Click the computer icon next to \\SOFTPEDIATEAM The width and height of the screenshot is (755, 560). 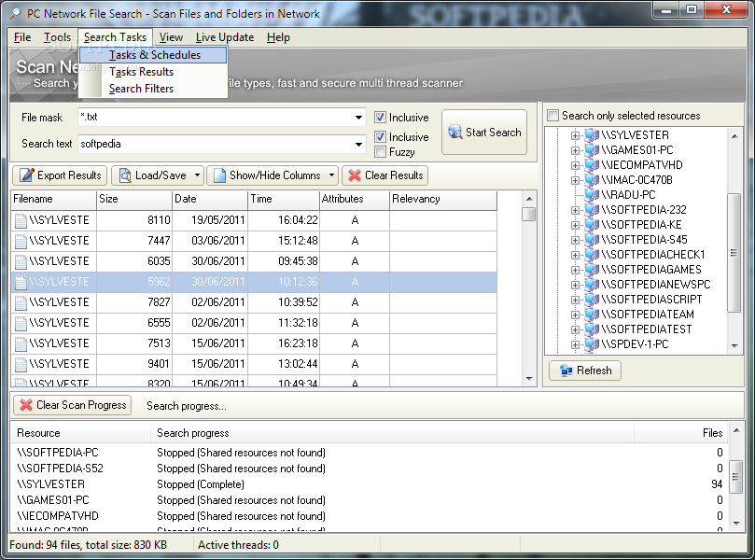click(x=592, y=315)
